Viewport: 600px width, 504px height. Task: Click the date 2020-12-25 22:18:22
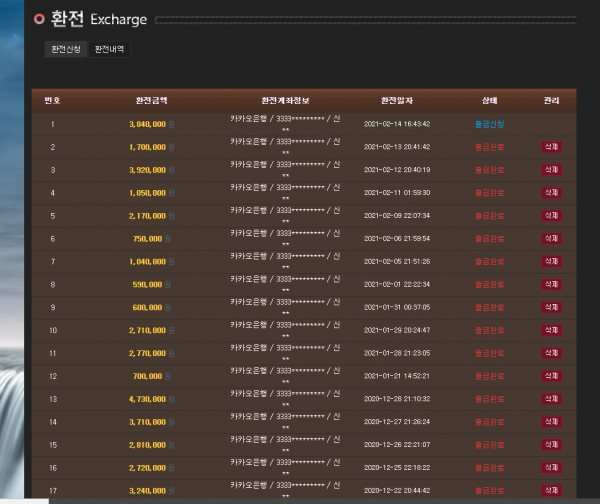click(397, 468)
